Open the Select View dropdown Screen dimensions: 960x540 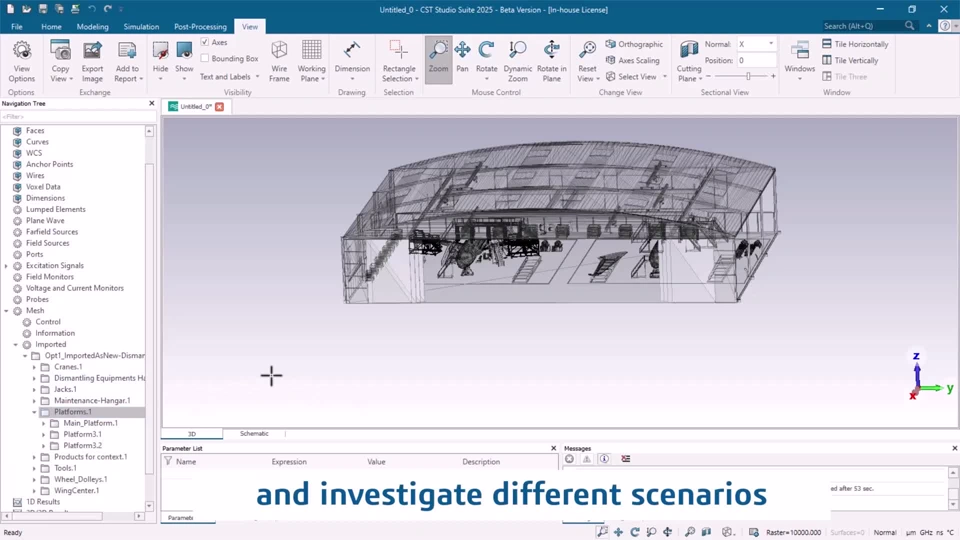point(665,77)
